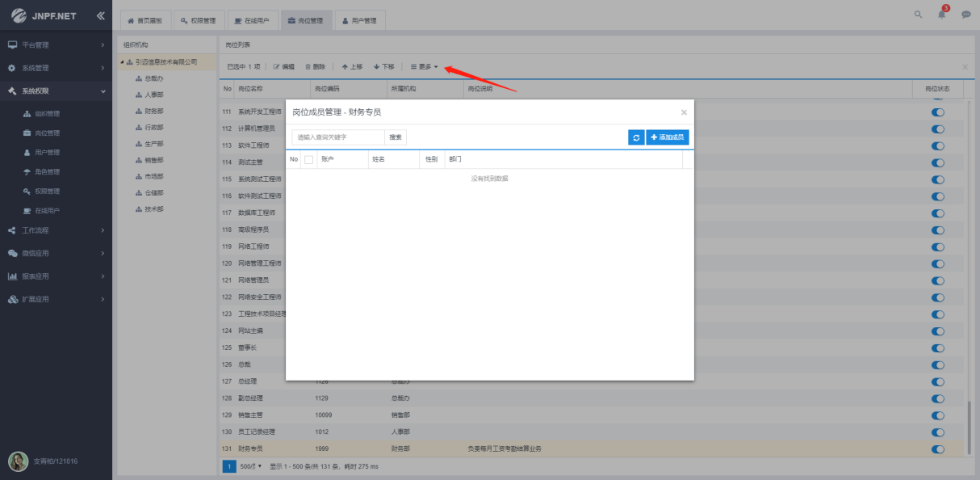The width and height of the screenshot is (980, 480).
Task: Switch to 首页面板 tab
Action: pyautogui.click(x=145, y=20)
